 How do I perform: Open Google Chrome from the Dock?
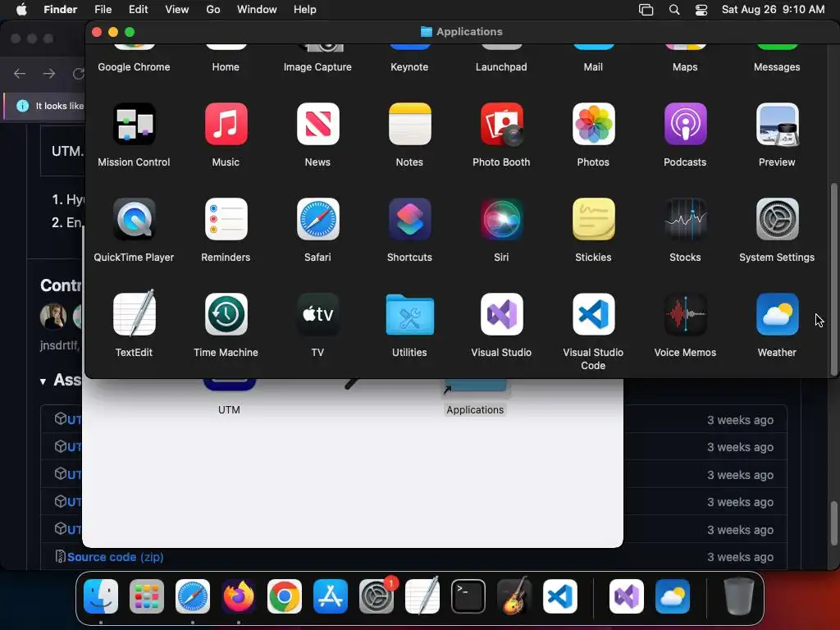coord(285,596)
